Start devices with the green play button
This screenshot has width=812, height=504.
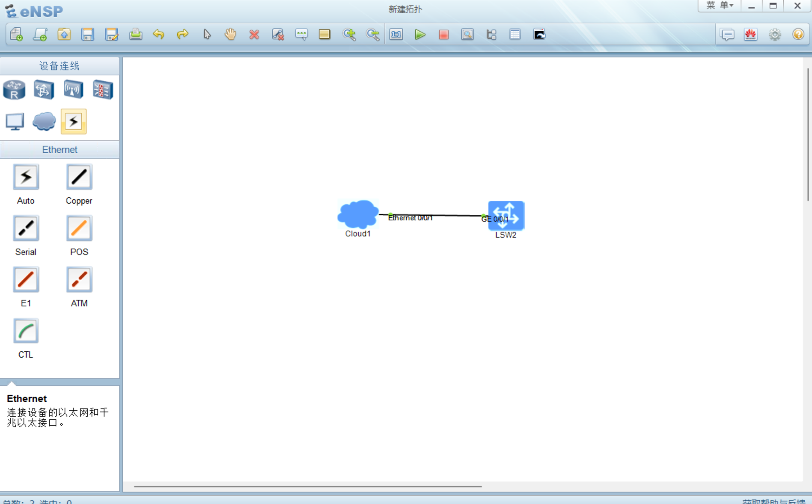(x=420, y=34)
